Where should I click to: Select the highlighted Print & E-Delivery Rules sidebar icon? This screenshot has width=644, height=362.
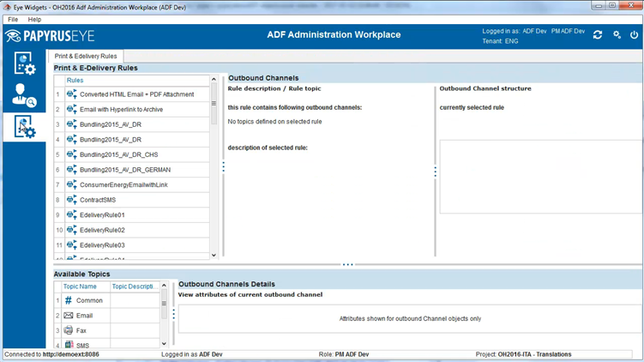click(x=25, y=127)
